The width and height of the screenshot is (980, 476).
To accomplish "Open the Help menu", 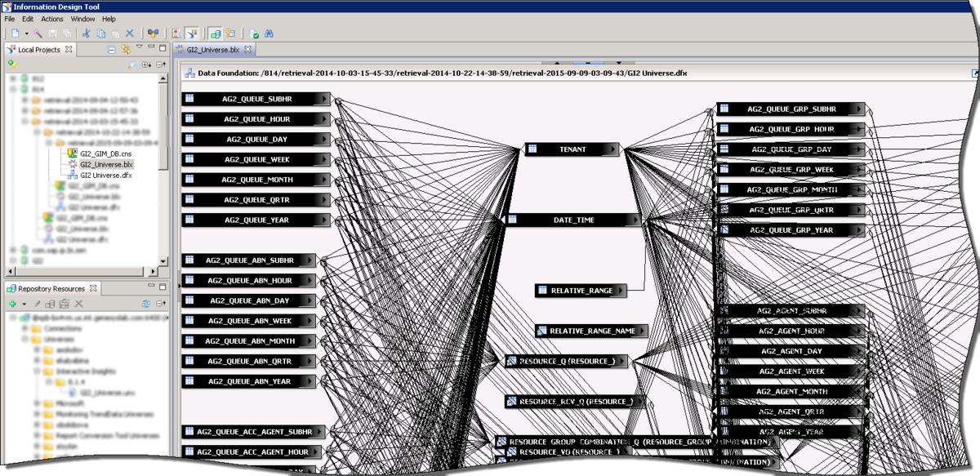I will point(109,19).
